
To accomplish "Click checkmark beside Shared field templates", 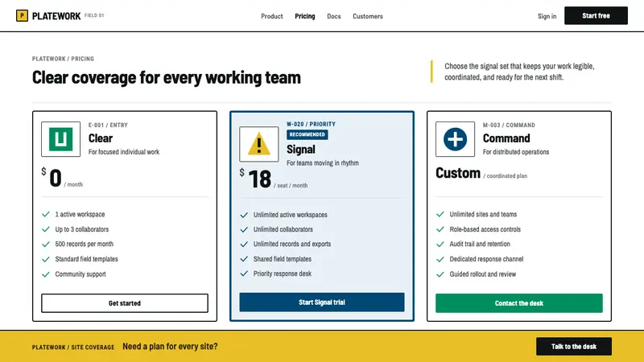I will [244, 259].
